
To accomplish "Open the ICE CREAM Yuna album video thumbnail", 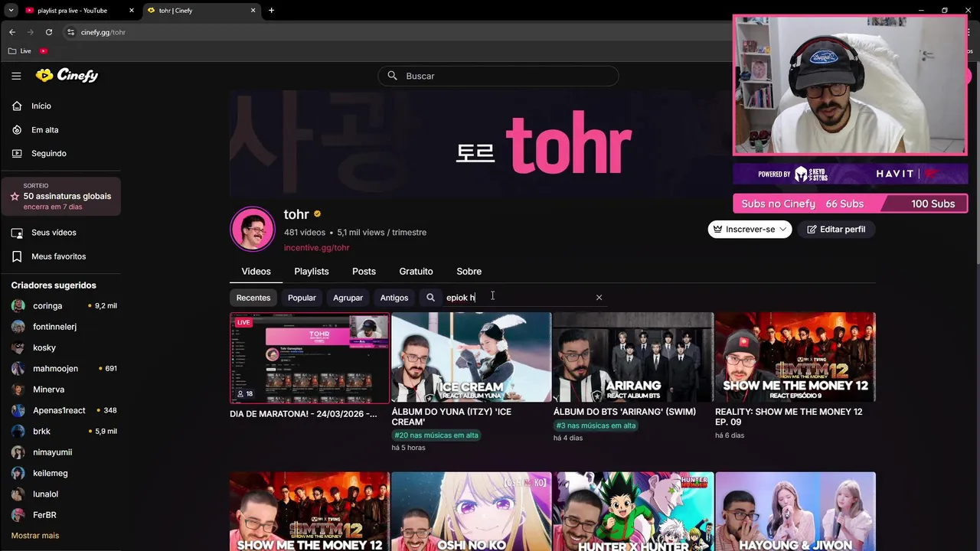I will [x=471, y=357].
